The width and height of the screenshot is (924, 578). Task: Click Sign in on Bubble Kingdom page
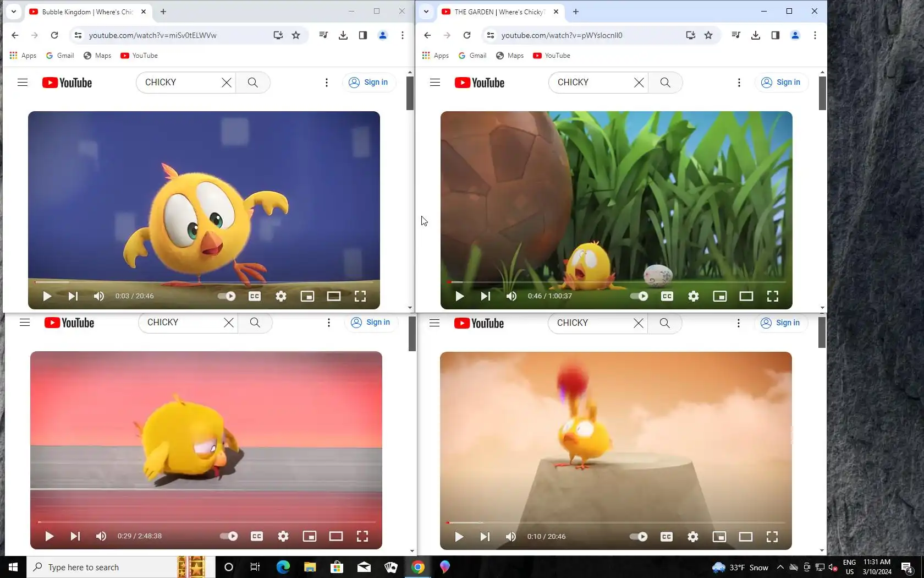369,83
